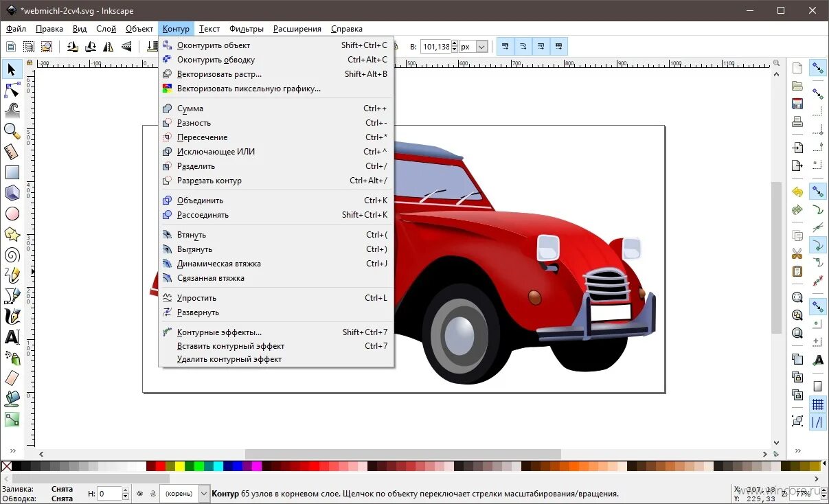Select the Calligraphy pen tool
Viewport: 829px width, 504px height.
(12, 317)
